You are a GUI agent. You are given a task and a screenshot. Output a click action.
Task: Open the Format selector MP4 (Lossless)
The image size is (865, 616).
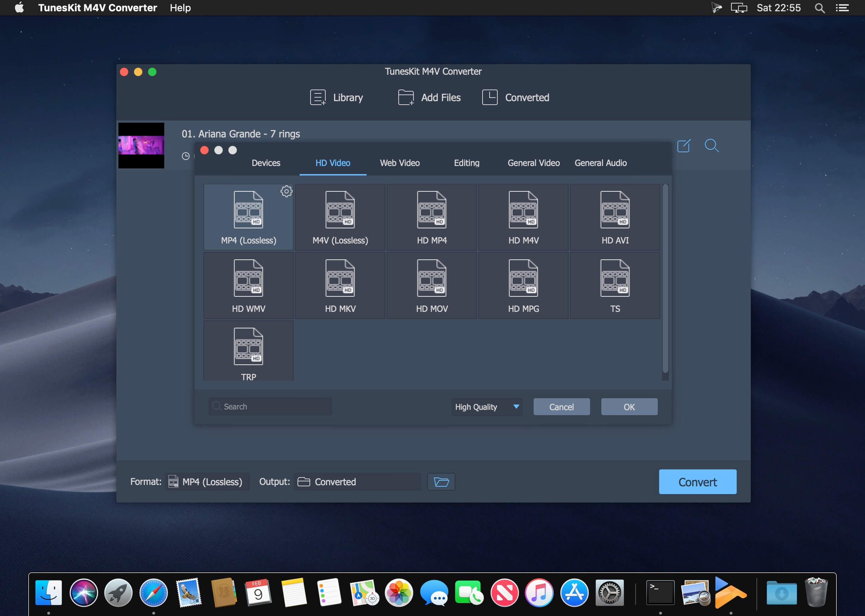click(x=207, y=482)
